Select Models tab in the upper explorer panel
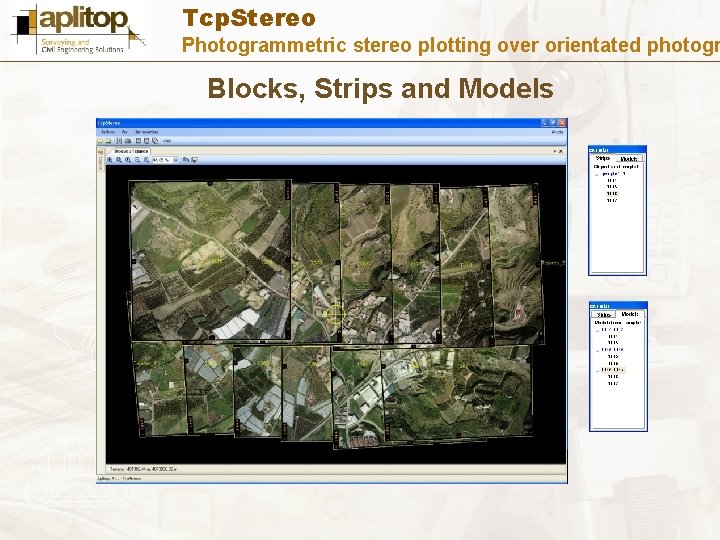 coord(629,159)
